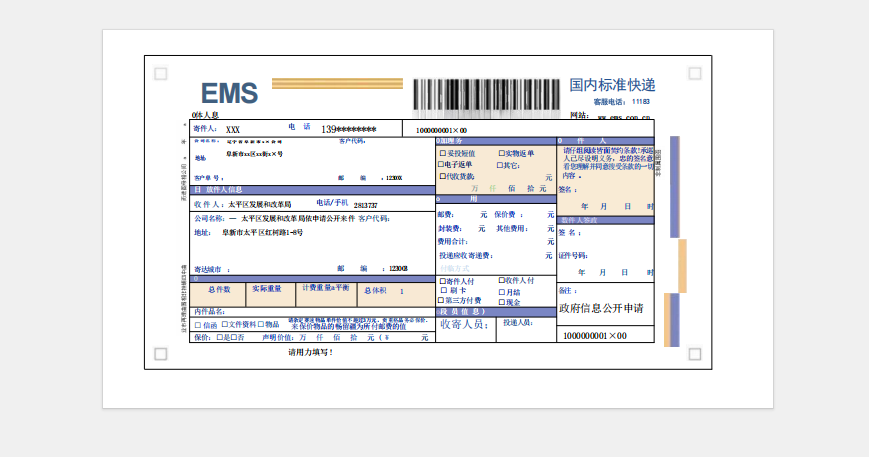Tick the 其它 service checkbox
869x457 pixels.
499,165
